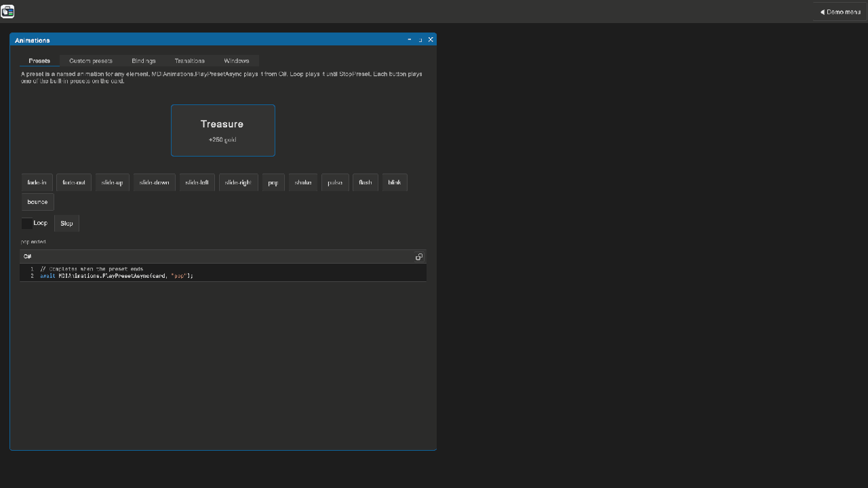Trigger the slide-left preset
The image size is (868, 488).
[197, 182]
